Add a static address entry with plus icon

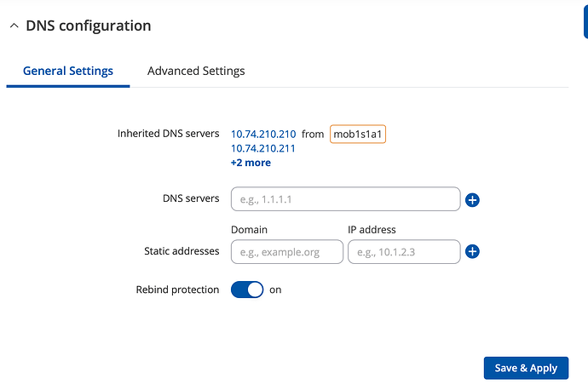472,251
